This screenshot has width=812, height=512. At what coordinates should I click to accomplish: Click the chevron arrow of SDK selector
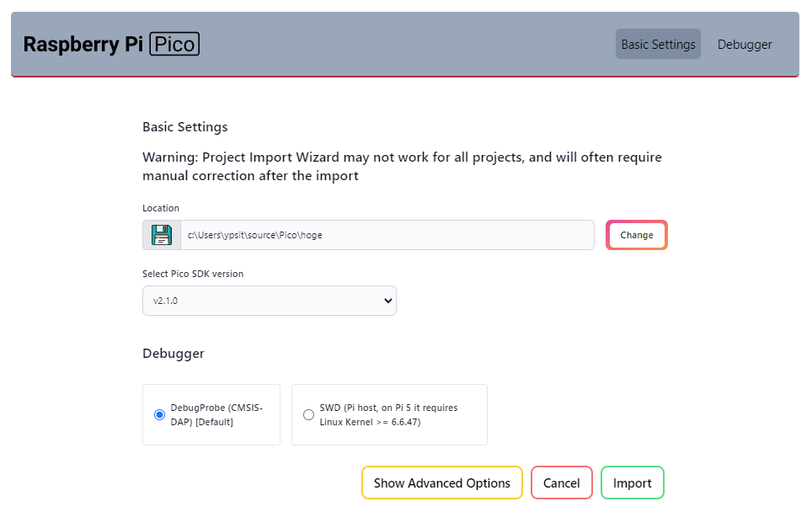click(x=387, y=301)
